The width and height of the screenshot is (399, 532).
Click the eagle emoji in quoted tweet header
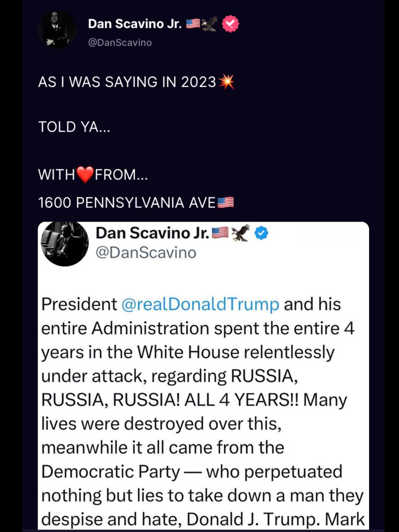(x=241, y=233)
